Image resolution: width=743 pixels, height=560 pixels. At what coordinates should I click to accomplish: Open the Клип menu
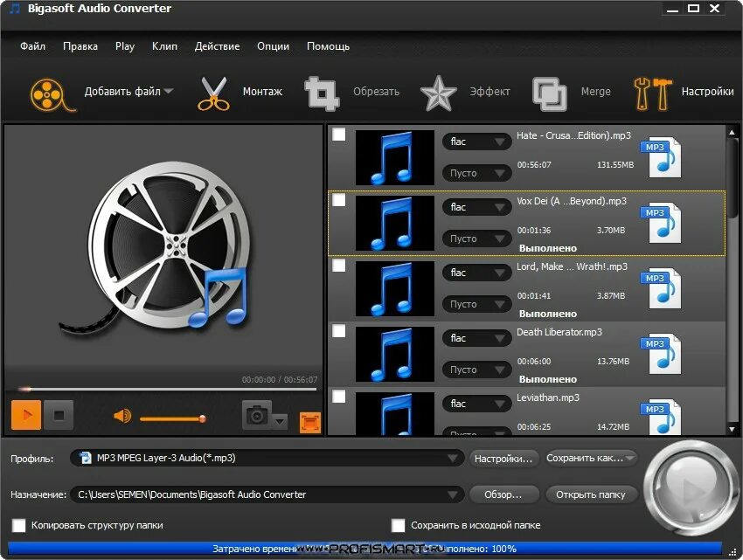164,46
